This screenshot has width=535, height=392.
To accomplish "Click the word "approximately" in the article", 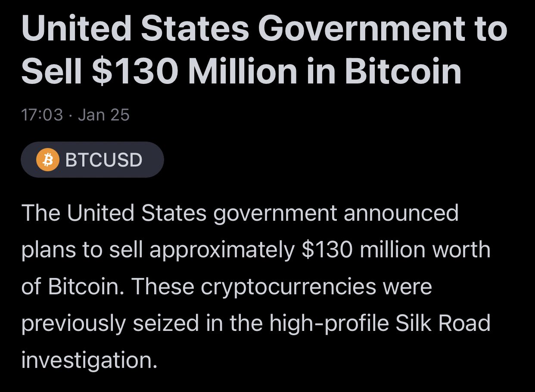I will coord(221,250).
